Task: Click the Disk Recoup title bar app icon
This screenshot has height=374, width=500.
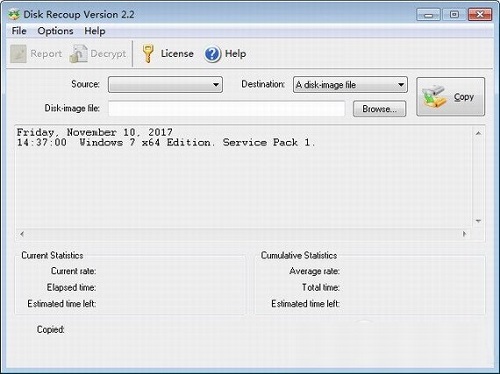Action: 14,15
